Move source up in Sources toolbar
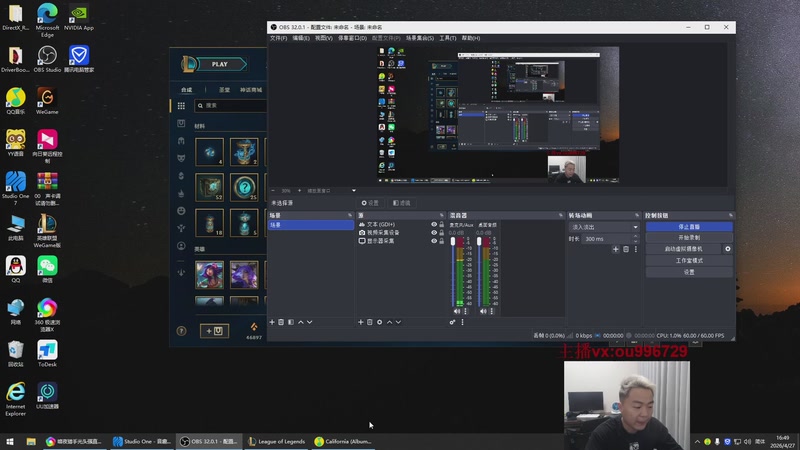The image size is (800, 450). (x=389, y=322)
